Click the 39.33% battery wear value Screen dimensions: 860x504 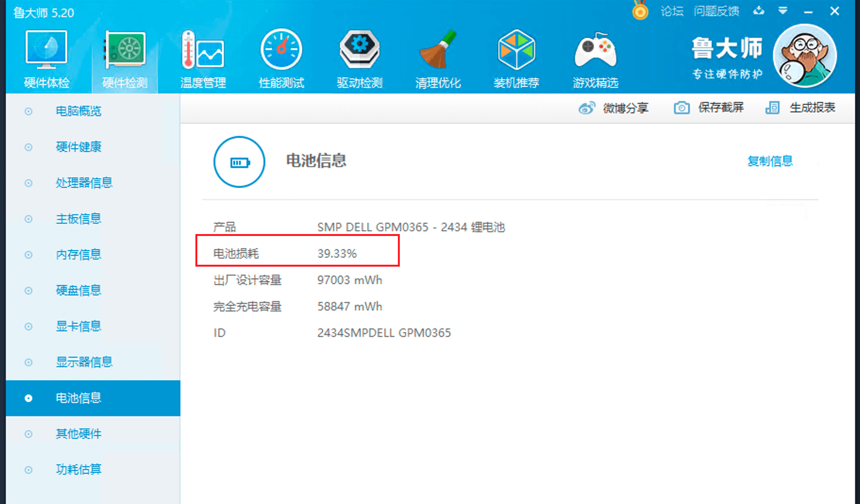point(337,254)
